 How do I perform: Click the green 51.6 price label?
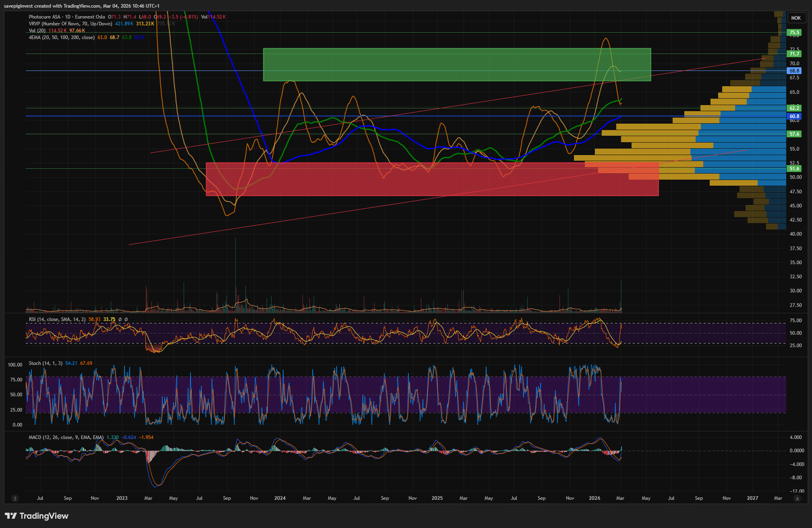point(794,169)
